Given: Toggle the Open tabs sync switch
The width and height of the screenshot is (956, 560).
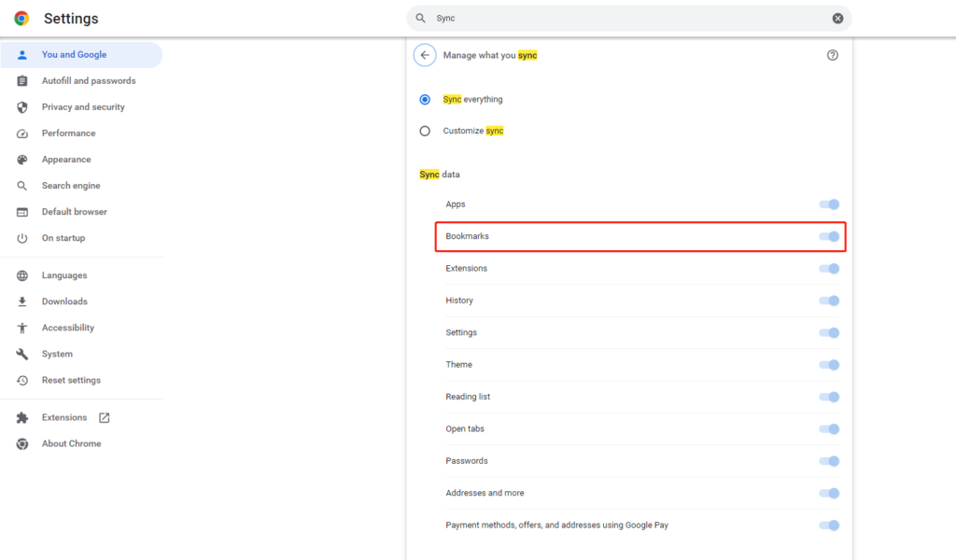Looking at the screenshot, I should (829, 429).
